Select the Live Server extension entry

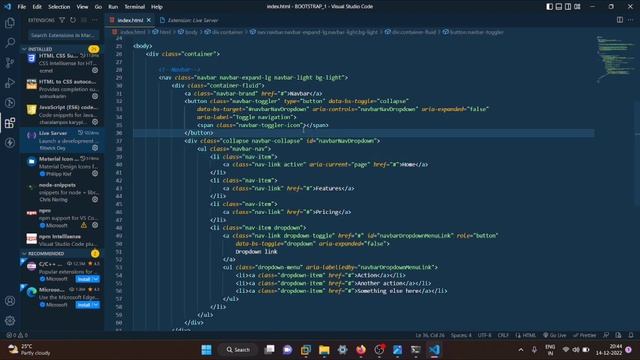62,140
